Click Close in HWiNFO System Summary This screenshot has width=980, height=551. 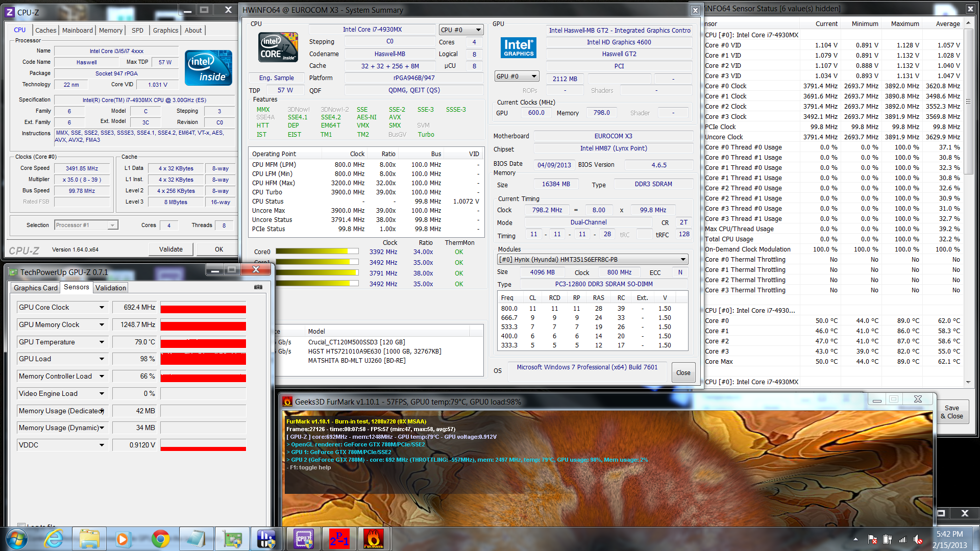tap(683, 372)
